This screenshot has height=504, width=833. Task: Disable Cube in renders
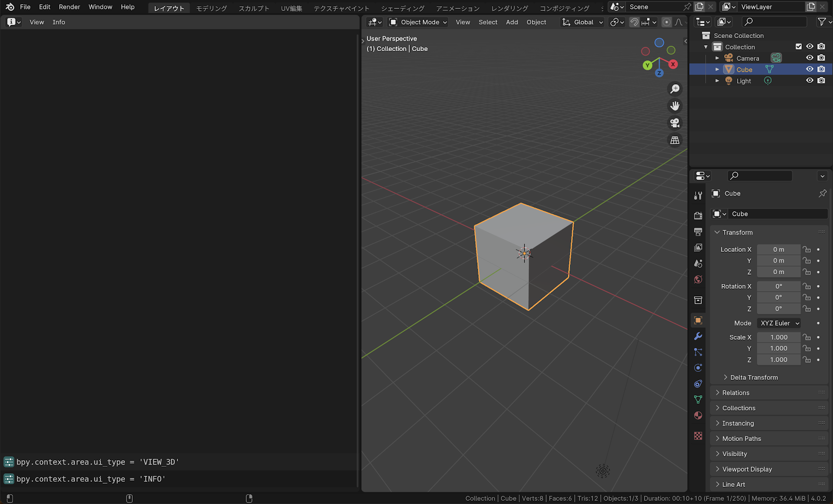[821, 69]
